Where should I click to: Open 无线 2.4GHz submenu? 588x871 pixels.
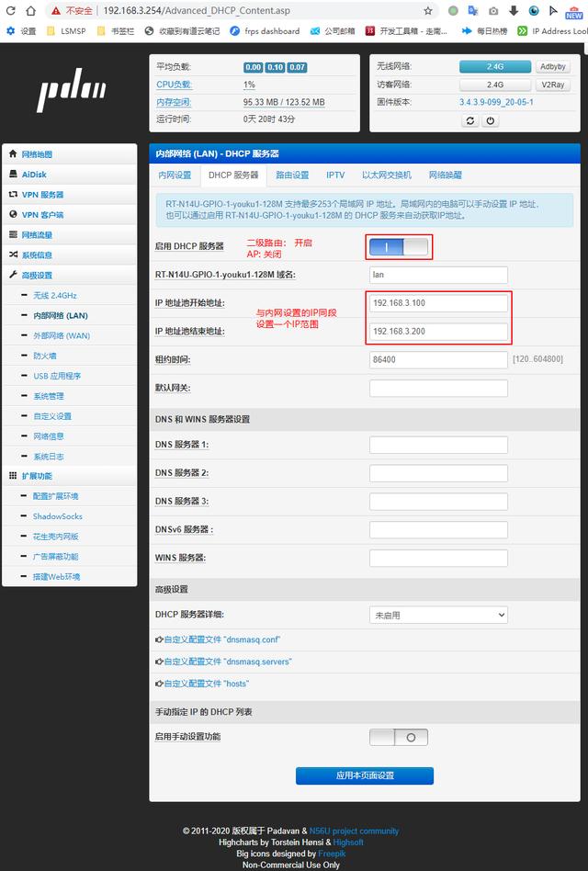[55, 296]
